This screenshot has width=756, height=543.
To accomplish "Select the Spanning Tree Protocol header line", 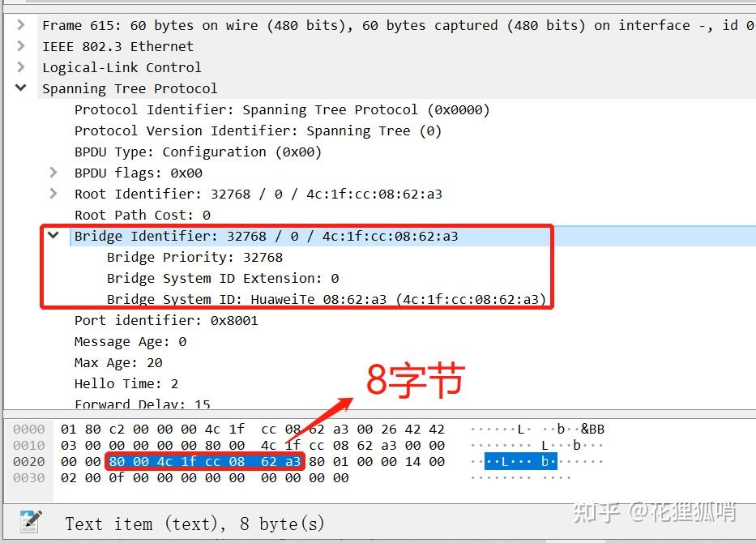I will click(130, 88).
